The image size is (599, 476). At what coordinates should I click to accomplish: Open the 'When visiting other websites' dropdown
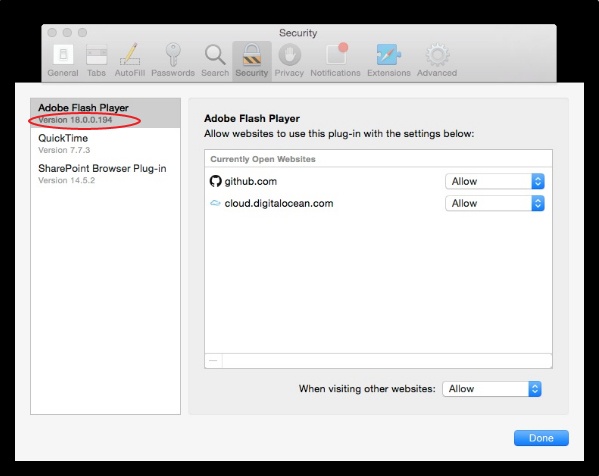tap(492, 389)
